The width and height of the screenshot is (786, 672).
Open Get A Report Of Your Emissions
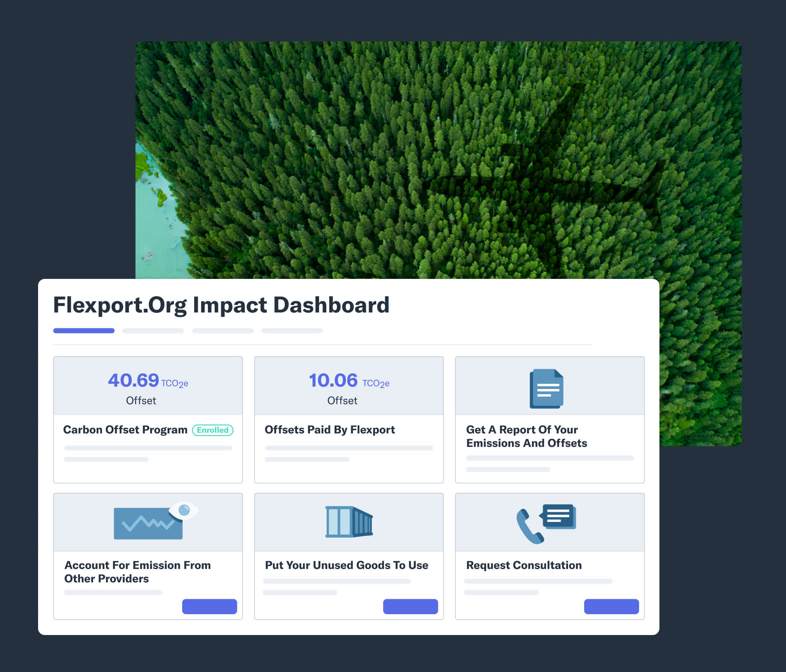point(526,436)
